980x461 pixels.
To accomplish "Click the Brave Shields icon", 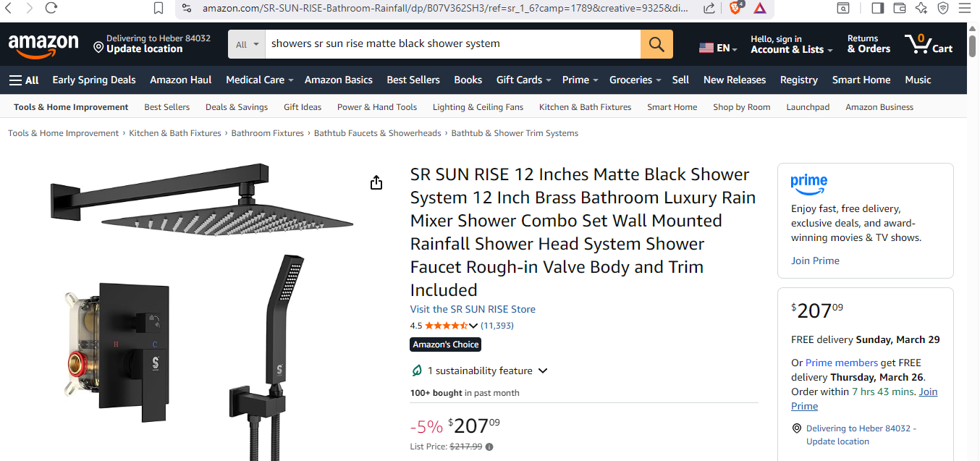I will click(735, 8).
